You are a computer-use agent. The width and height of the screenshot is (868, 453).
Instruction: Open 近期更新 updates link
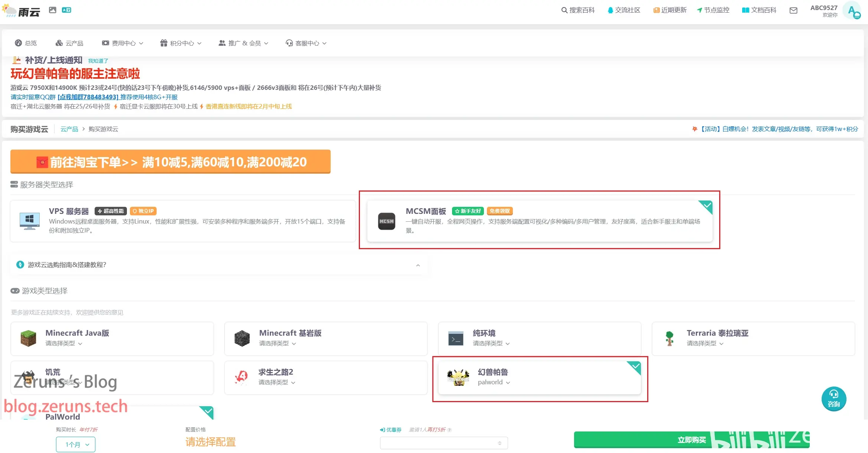click(670, 10)
